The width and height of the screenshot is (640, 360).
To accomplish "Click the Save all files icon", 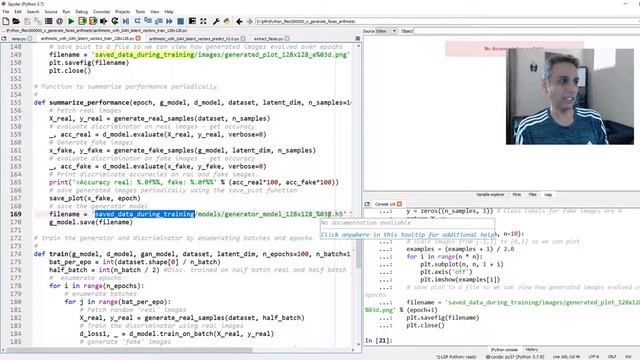I will (38, 21).
